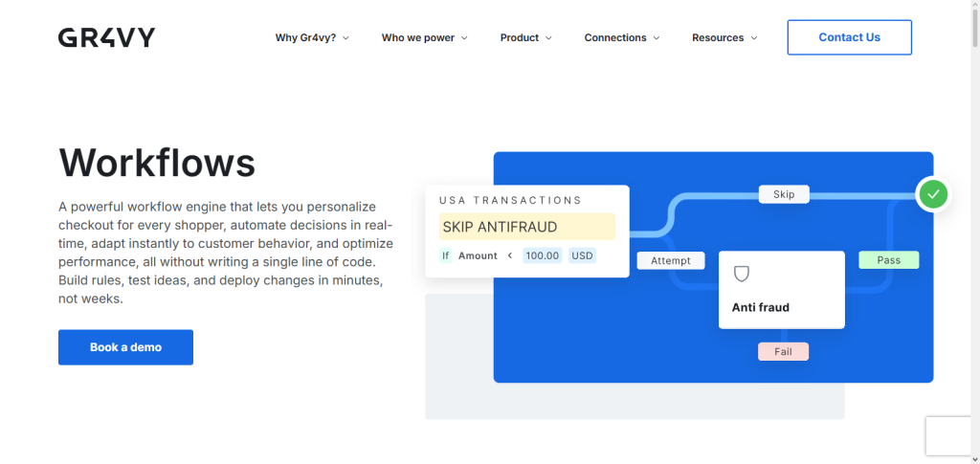The image size is (980, 464).
Task: Click the GR4VY logo
Action: point(106,37)
